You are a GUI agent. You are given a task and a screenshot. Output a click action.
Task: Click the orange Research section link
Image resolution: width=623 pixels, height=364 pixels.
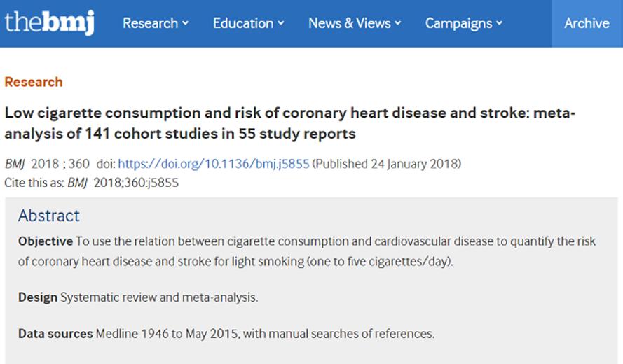(34, 82)
